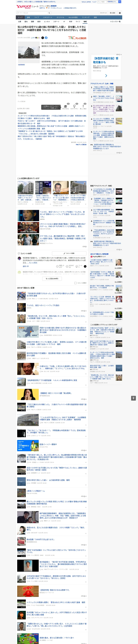138x644 pixels.
Task: Click the search magnifier next to keyword box
Action: (x=49, y=13)
